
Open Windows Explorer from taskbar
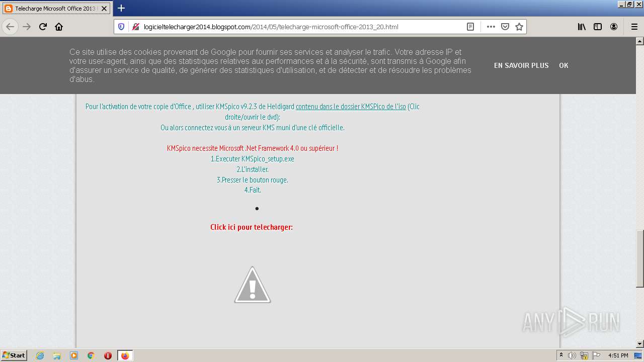[57, 355]
